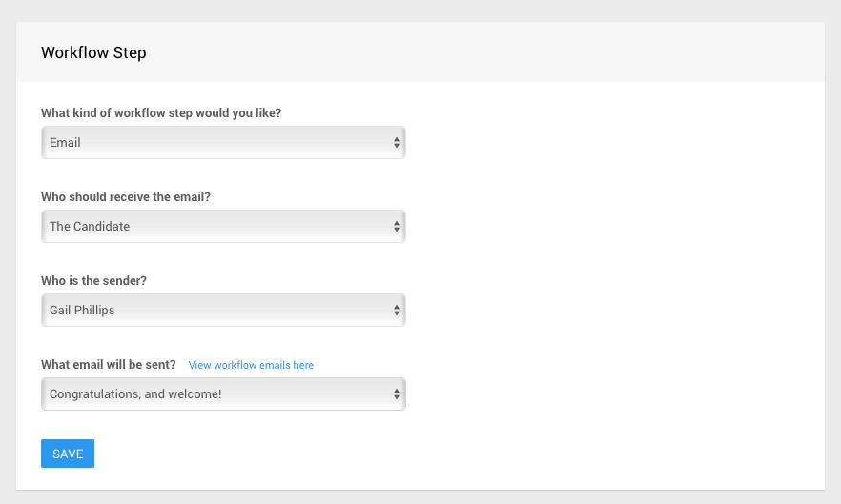This screenshot has height=504, width=841.
Task: Click the stepper arrows beside Gail Phillips
Action: [396, 311]
